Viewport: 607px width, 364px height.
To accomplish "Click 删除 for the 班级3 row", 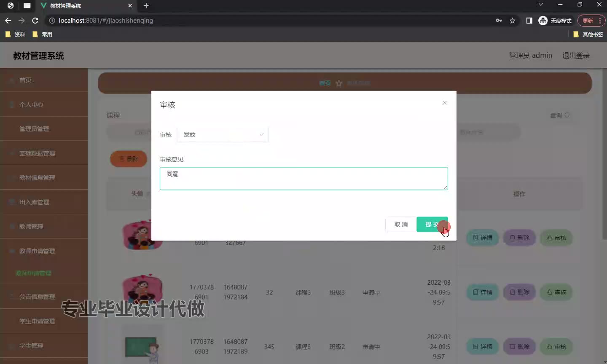I will (519, 292).
